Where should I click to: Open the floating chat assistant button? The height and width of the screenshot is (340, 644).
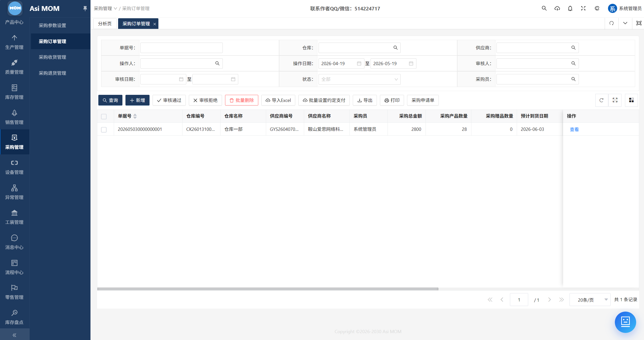625,322
